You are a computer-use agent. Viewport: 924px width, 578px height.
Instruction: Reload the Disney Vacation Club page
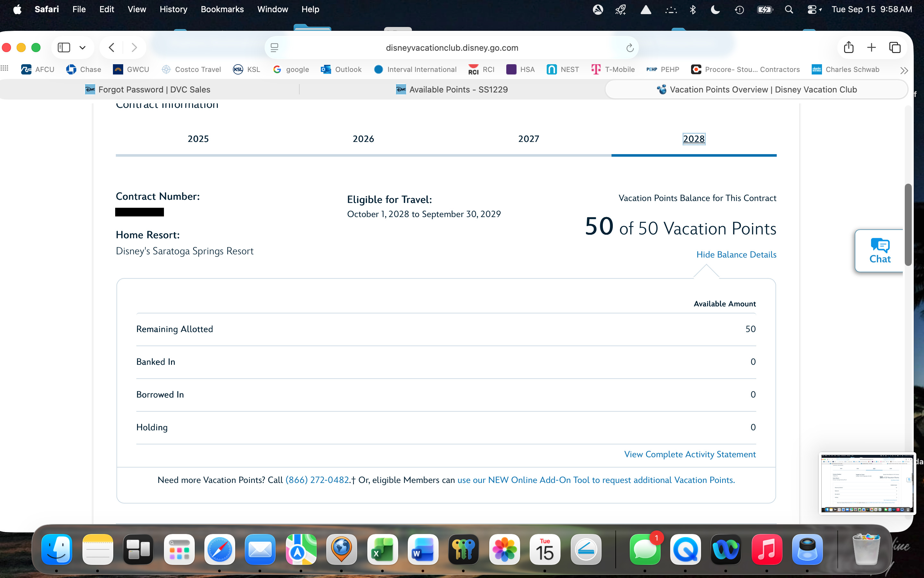pyautogui.click(x=630, y=48)
